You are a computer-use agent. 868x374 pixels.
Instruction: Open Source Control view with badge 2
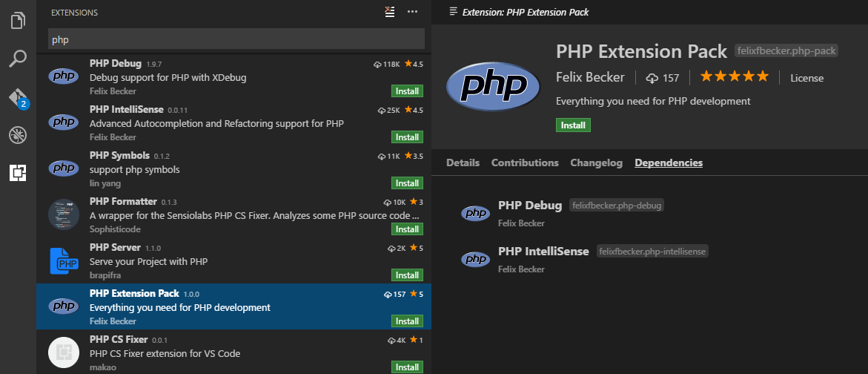click(18, 98)
